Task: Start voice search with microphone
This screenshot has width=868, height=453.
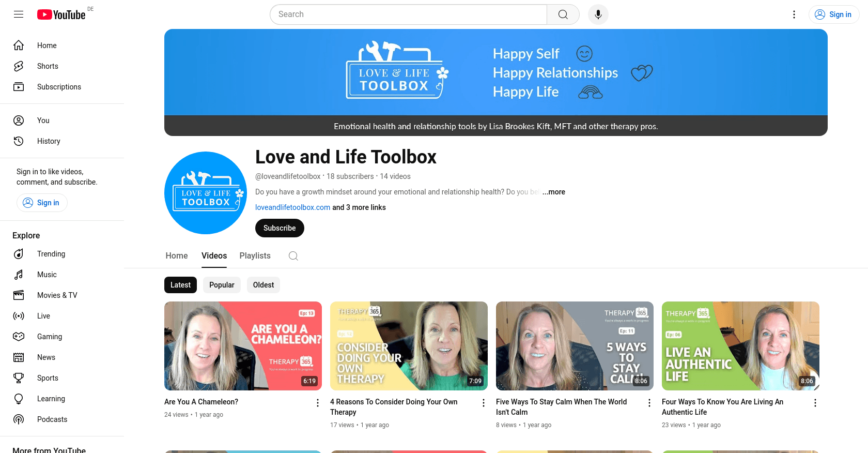Action: click(x=598, y=14)
